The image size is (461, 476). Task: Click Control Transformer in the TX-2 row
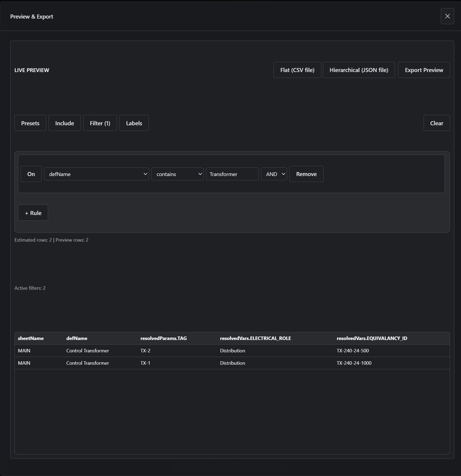click(88, 351)
